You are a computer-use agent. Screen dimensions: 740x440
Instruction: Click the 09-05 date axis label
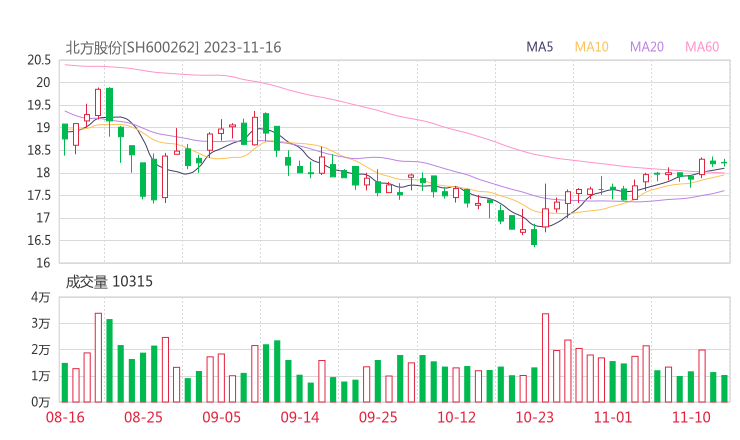tap(221, 417)
